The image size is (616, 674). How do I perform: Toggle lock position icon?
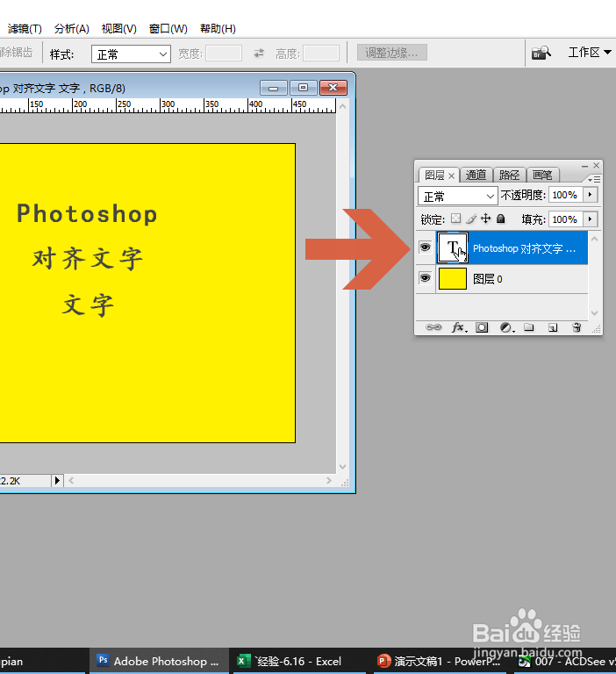(486, 219)
